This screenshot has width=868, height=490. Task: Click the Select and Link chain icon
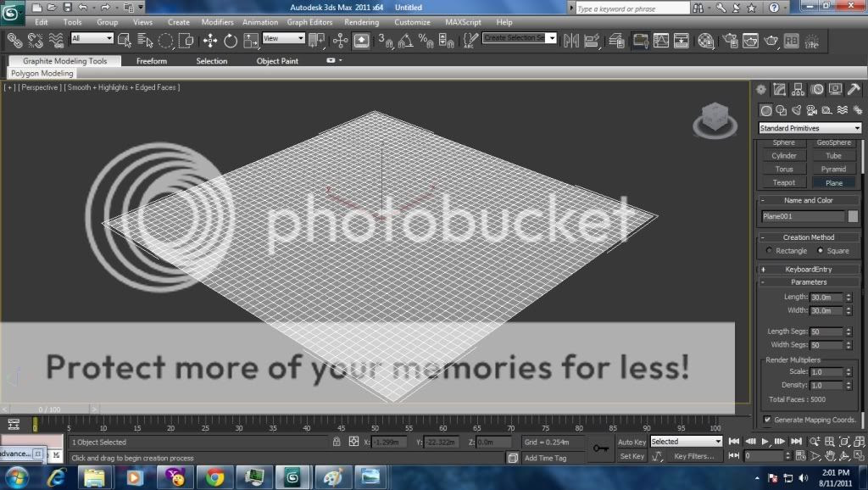[14, 41]
